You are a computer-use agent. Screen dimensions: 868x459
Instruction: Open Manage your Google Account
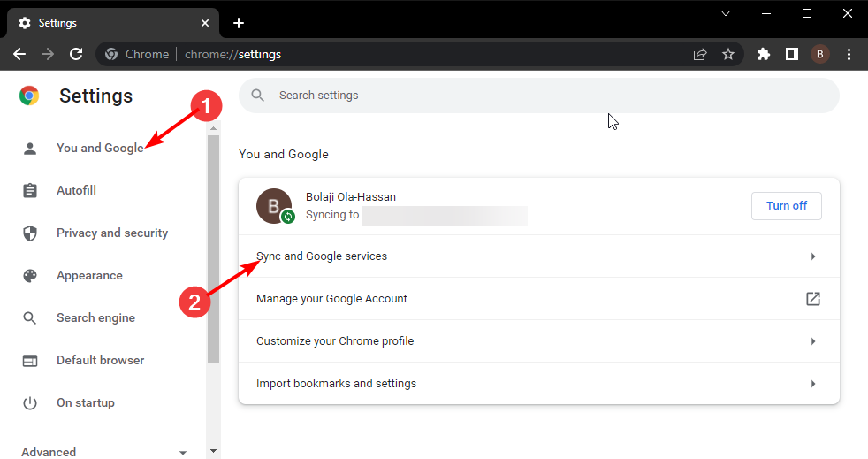point(538,299)
